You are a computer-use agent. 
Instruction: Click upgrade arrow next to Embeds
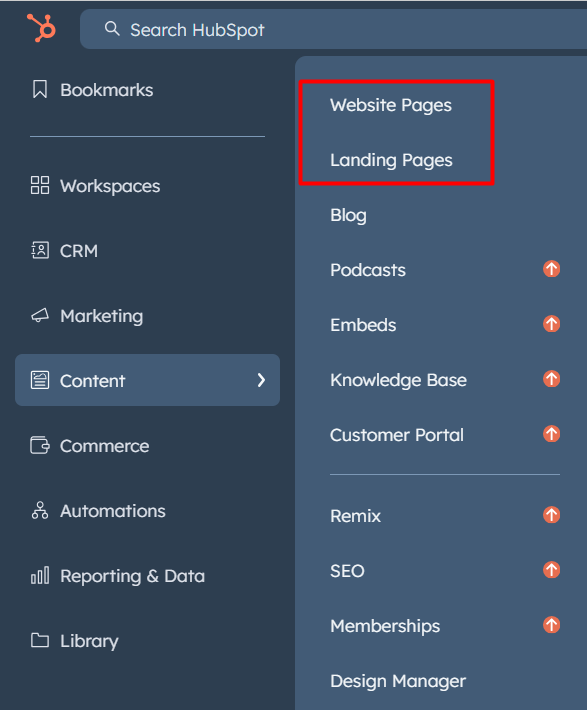pos(551,324)
